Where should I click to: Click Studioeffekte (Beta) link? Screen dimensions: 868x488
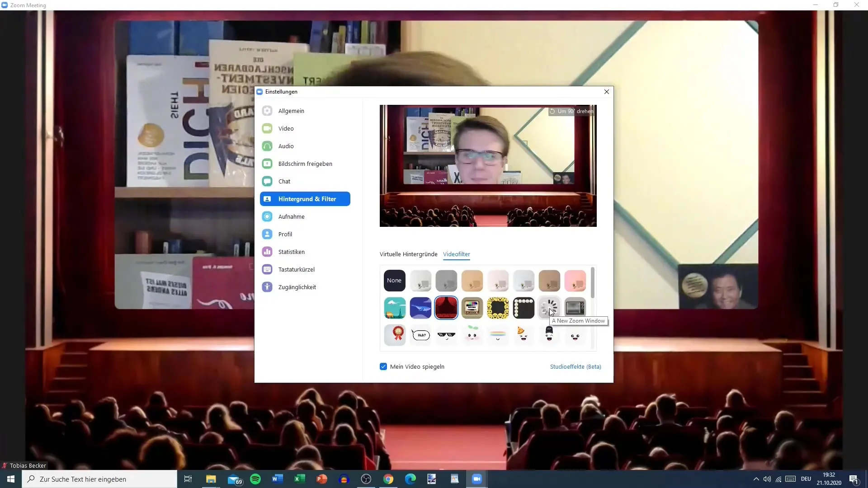pos(576,366)
